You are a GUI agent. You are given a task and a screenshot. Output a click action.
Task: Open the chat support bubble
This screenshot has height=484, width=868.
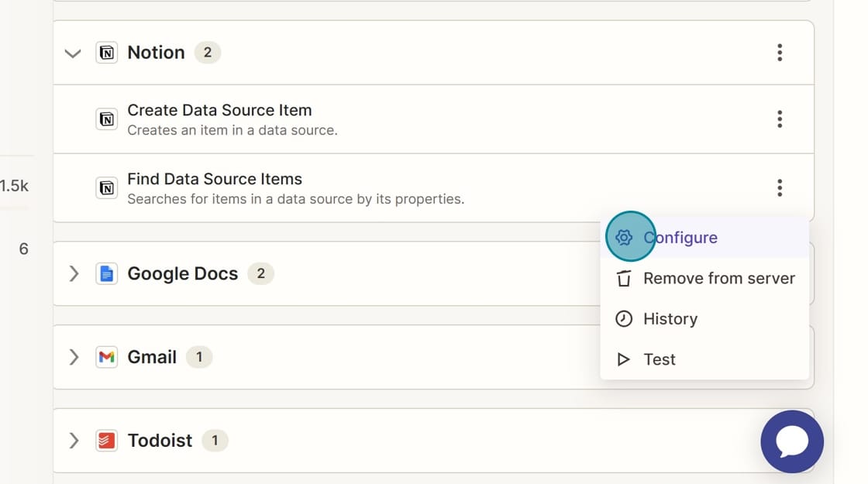[792, 441]
